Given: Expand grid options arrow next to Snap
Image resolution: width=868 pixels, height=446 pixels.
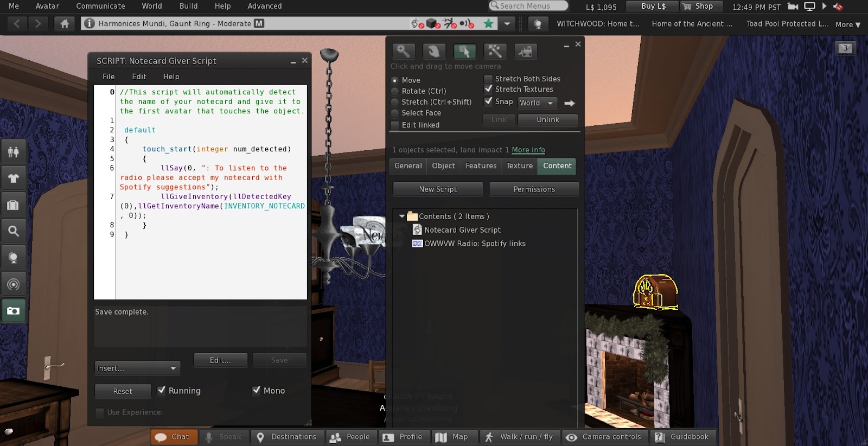Looking at the screenshot, I should [570, 103].
